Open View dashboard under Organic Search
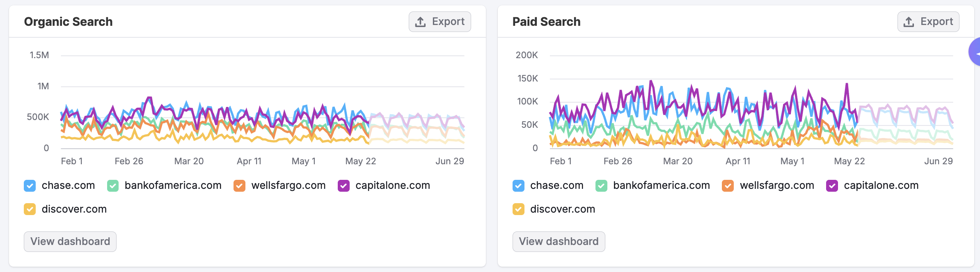The width and height of the screenshot is (980, 272). 70,242
